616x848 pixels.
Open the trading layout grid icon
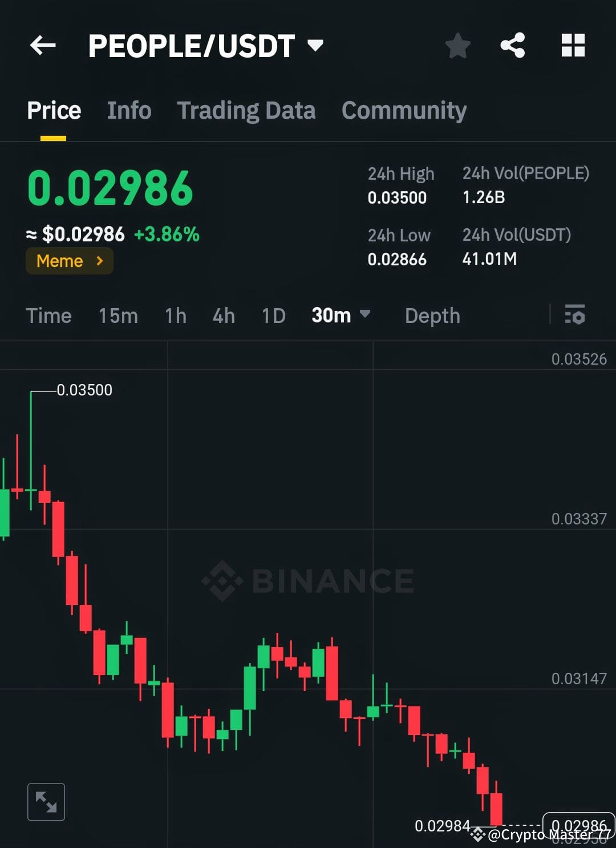point(573,46)
